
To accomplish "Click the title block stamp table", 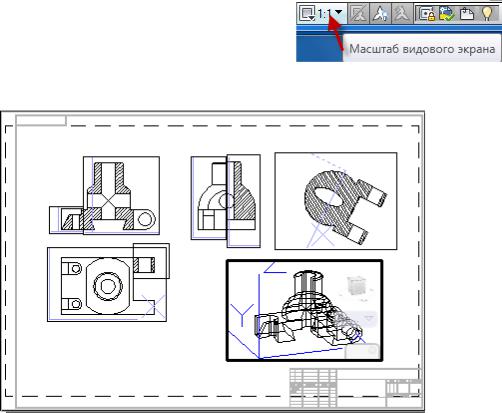I will [356, 388].
